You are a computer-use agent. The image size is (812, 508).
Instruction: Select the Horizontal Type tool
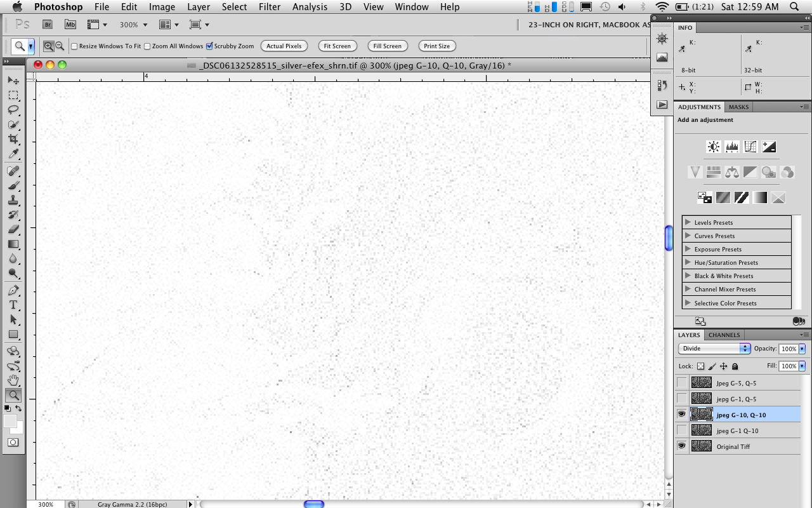point(13,305)
